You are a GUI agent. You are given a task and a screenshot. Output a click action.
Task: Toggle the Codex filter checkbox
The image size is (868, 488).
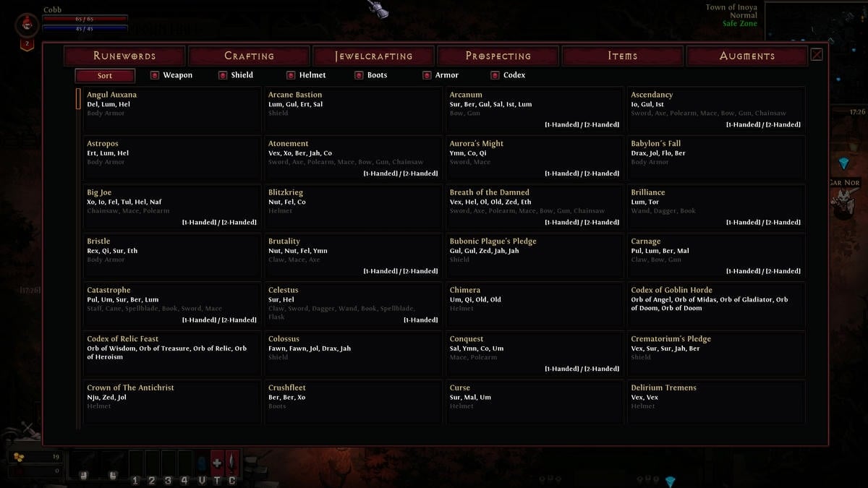point(495,75)
